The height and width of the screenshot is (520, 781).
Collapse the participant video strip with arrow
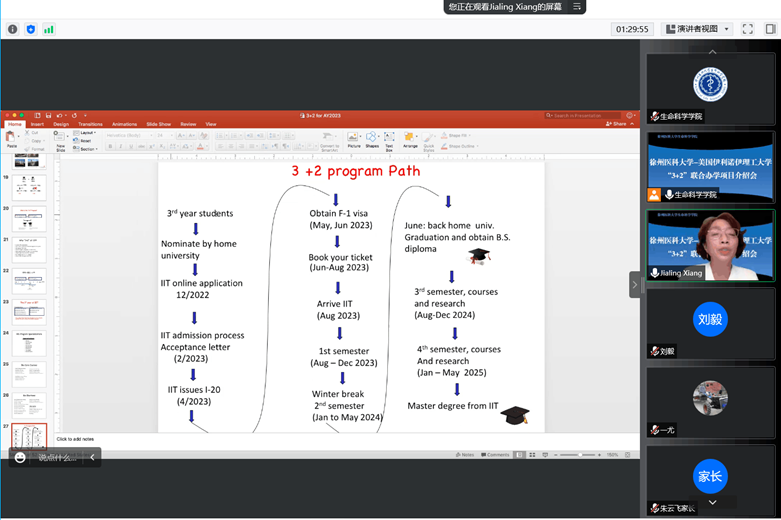[x=635, y=285]
